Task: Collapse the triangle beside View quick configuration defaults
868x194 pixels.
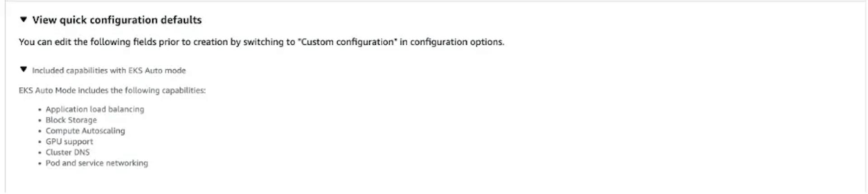Action: pos(24,19)
